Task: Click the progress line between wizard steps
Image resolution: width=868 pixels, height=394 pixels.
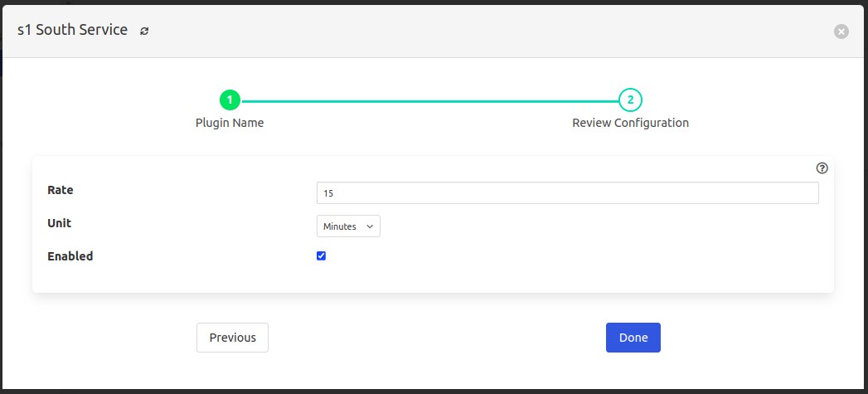Action: pos(429,100)
